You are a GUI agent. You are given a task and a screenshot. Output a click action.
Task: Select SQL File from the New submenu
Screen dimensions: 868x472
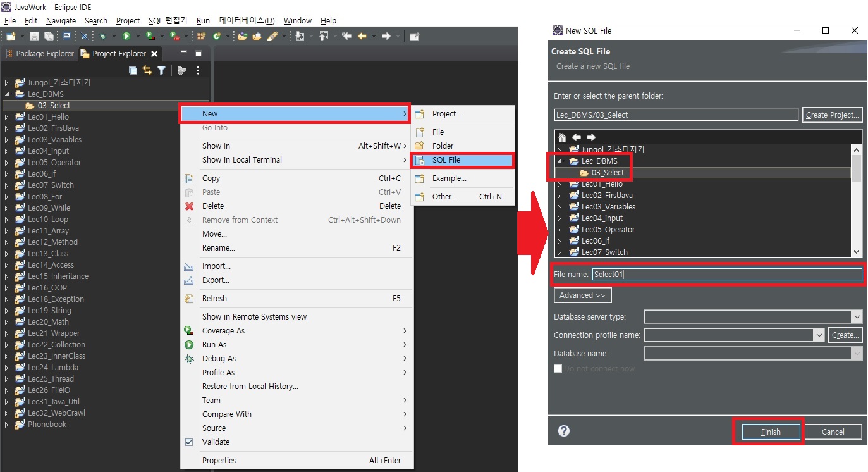click(x=463, y=160)
